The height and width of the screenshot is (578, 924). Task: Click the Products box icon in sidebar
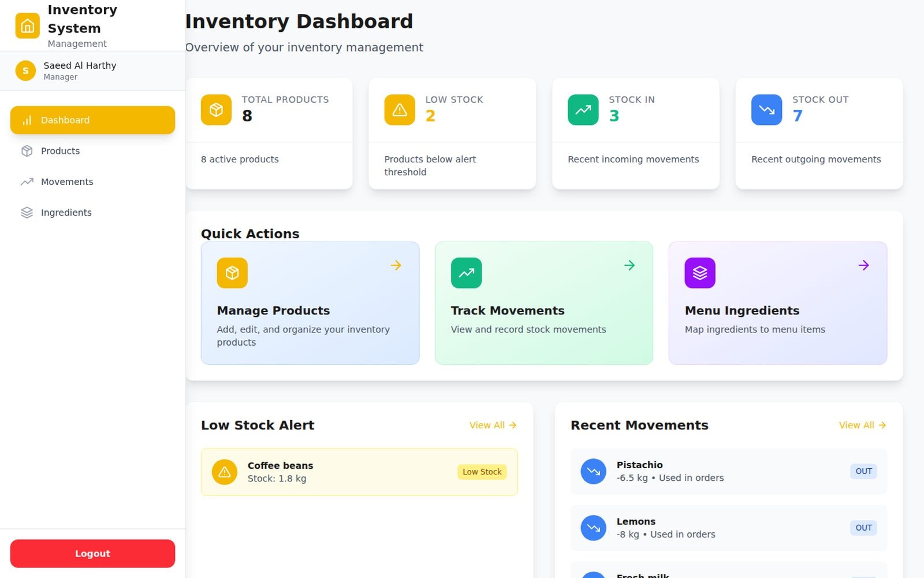pyautogui.click(x=27, y=151)
